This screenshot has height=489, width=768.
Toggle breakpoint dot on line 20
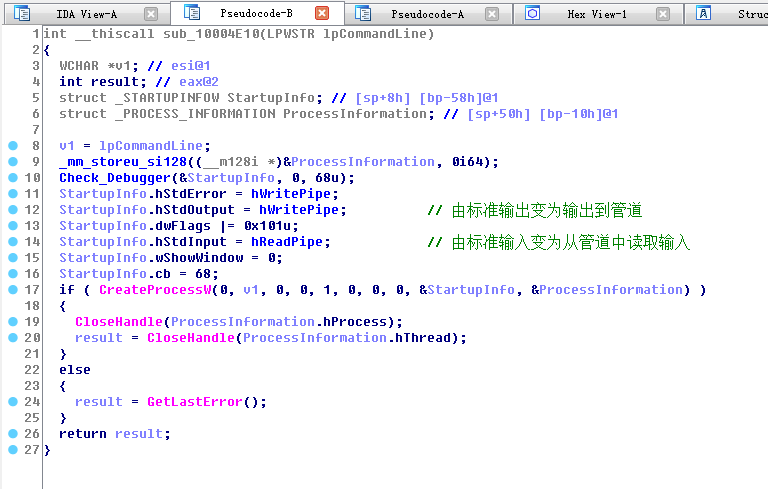tap(13, 338)
